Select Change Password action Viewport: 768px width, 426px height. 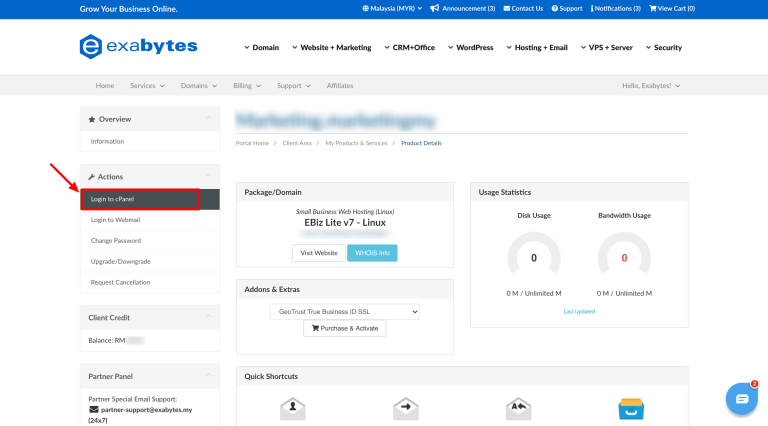pyautogui.click(x=150, y=241)
